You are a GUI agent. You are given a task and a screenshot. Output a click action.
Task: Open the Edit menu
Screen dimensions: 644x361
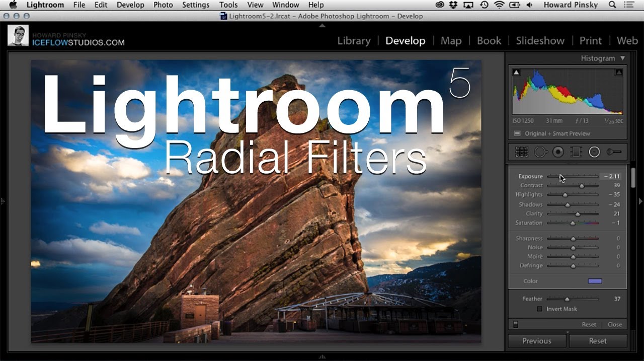coord(101,5)
